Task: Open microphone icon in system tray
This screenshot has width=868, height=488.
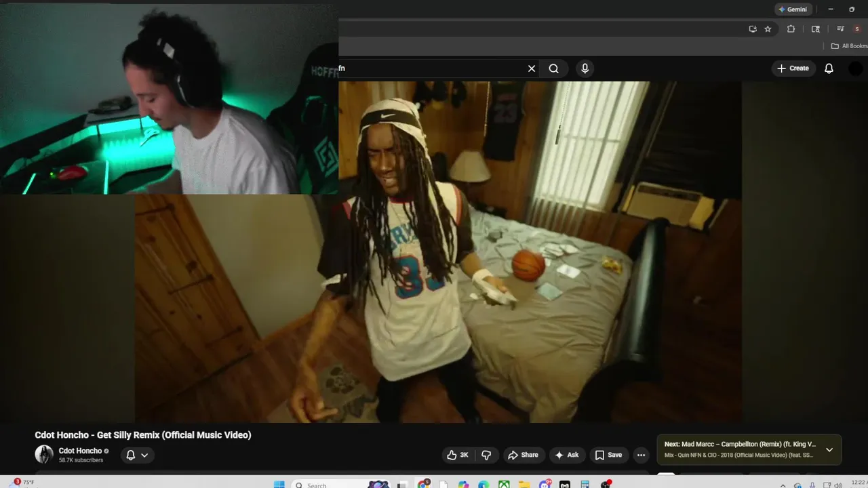Action: point(812,485)
